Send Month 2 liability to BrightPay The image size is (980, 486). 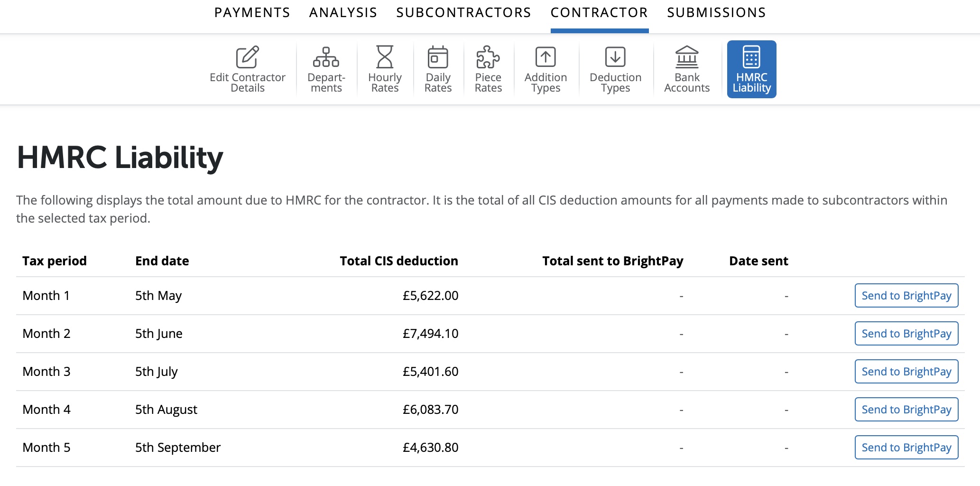[x=906, y=334]
